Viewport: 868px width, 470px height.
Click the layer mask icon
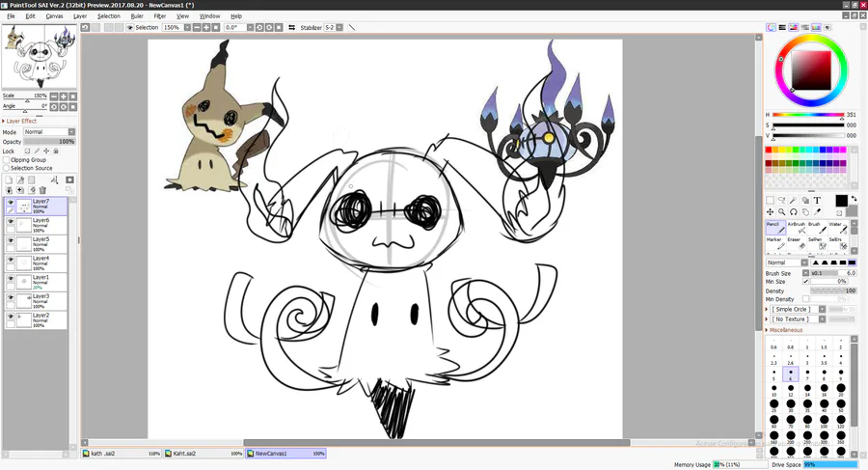point(69,180)
